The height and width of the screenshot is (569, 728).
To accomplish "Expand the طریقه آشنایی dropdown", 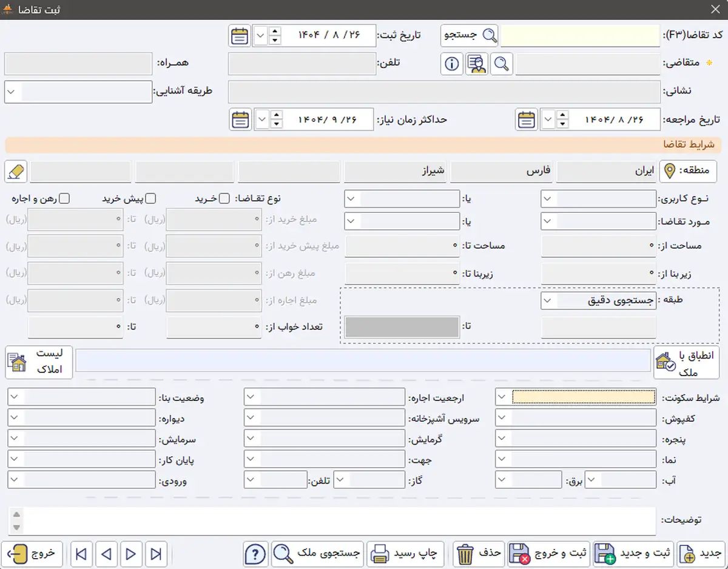I will [x=12, y=92].
